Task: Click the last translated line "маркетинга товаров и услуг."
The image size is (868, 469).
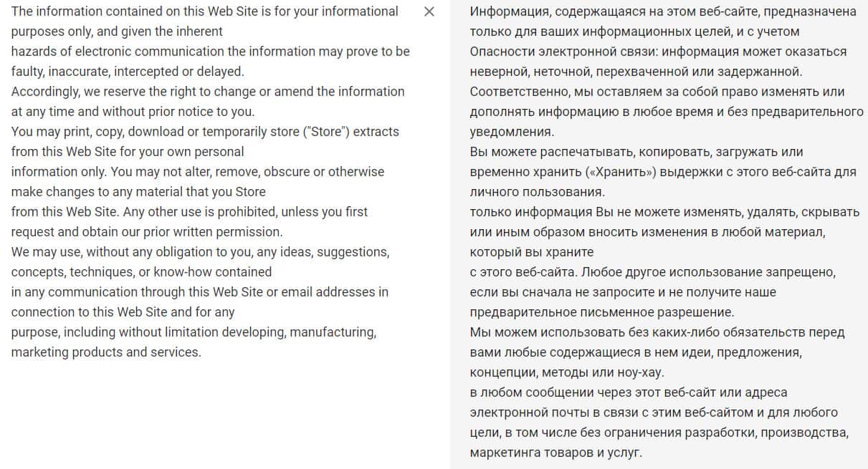Action: 556,453
